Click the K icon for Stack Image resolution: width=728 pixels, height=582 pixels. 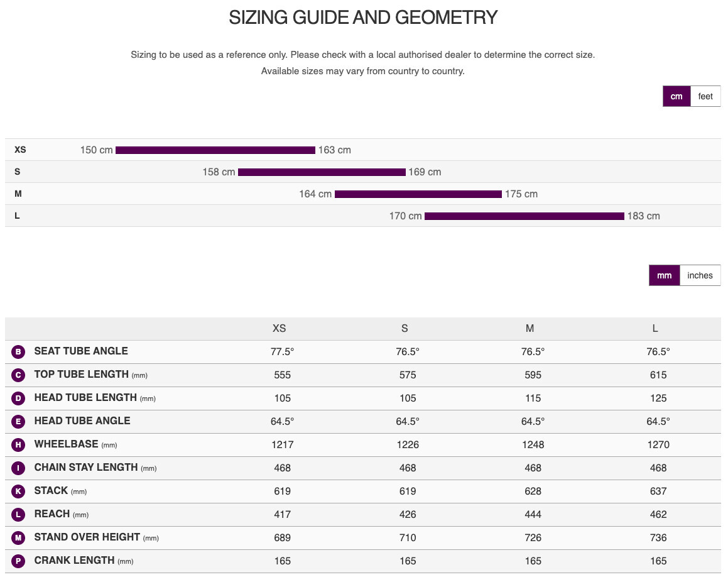[x=18, y=491]
